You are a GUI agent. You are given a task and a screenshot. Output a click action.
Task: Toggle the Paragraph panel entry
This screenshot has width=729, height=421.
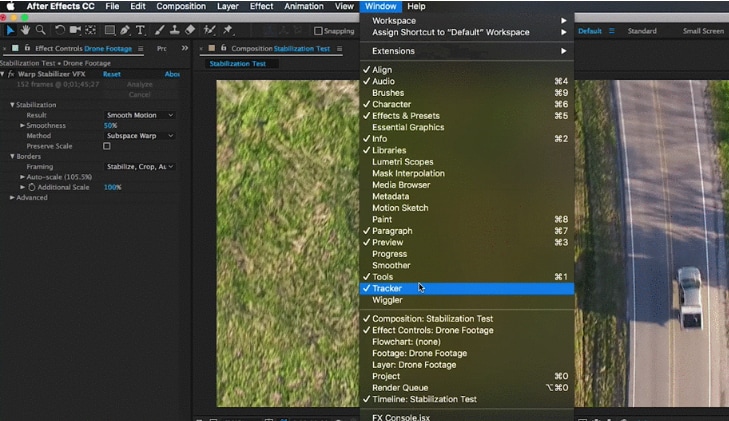pos(467,231)
